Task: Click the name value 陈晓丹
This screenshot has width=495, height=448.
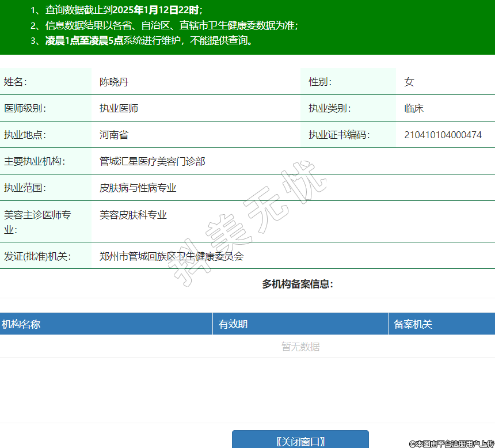Action: tap(114, 82)
